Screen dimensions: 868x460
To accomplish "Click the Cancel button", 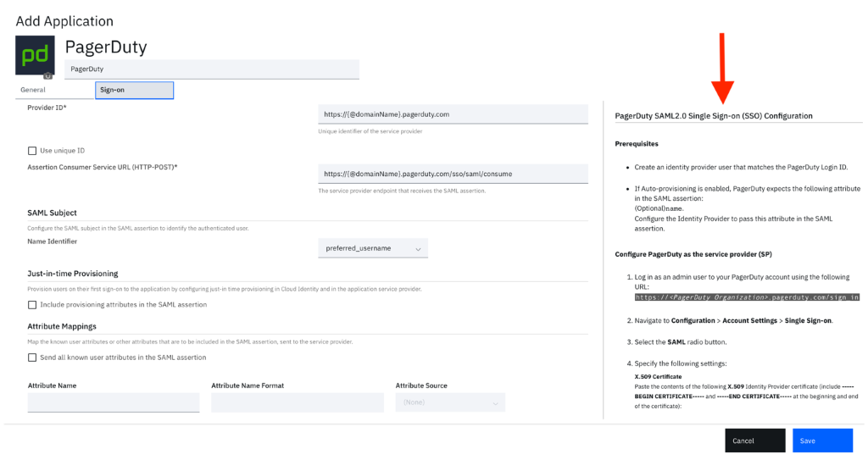I will coord(755,441).
